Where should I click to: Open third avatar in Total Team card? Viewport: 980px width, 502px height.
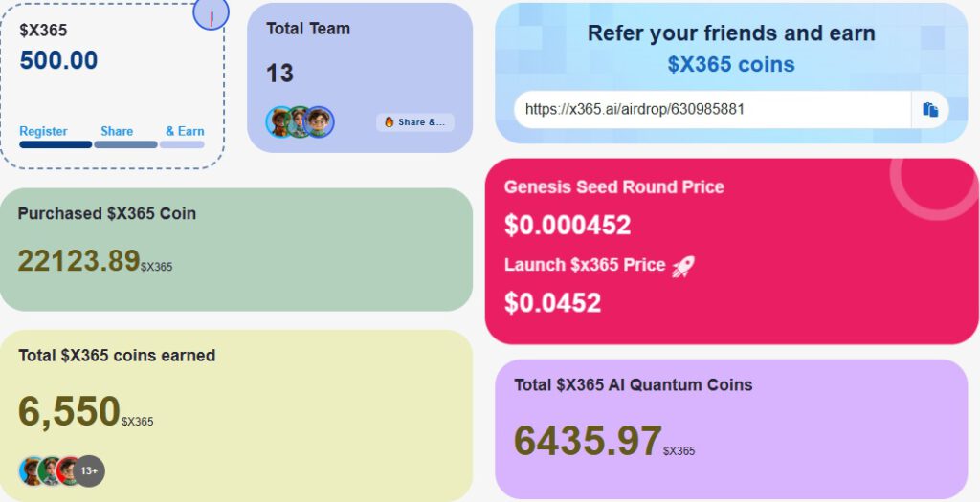319,121
